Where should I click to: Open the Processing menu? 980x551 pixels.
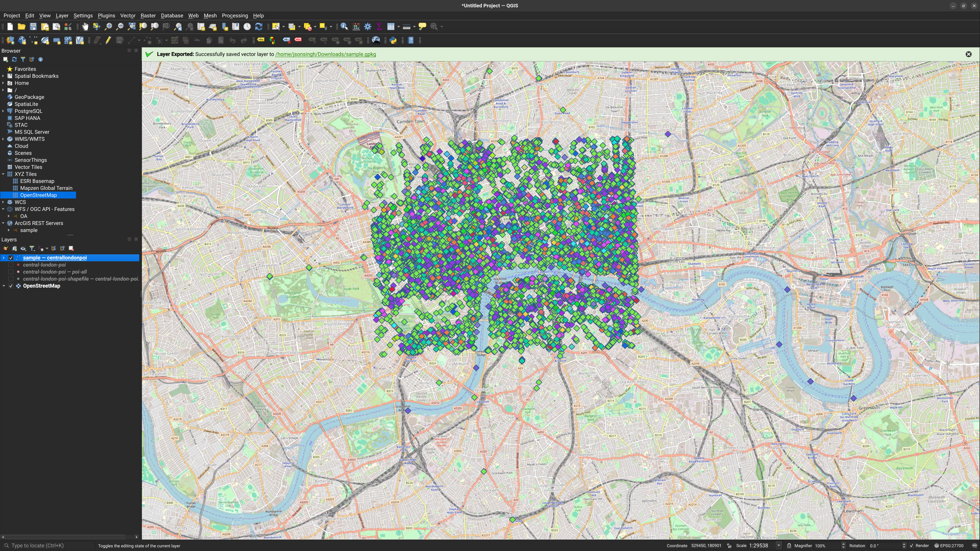[x=235, y=16]
